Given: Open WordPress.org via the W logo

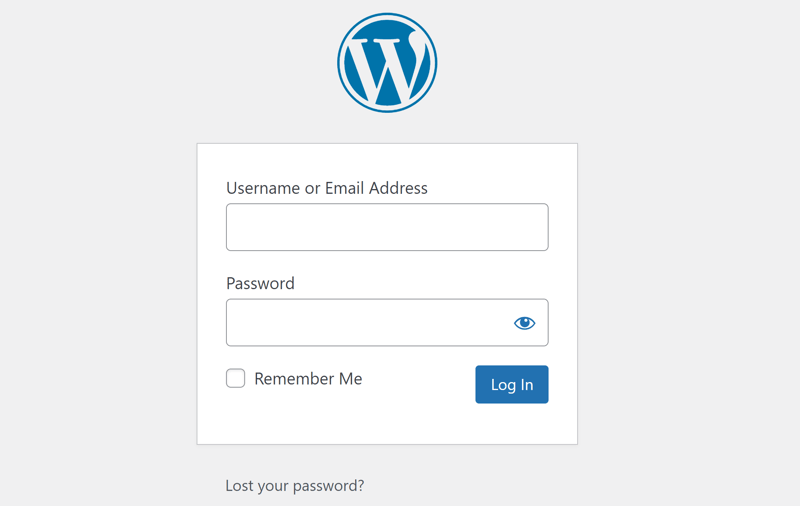Looking at the screenshot, I should click(387, 63).
